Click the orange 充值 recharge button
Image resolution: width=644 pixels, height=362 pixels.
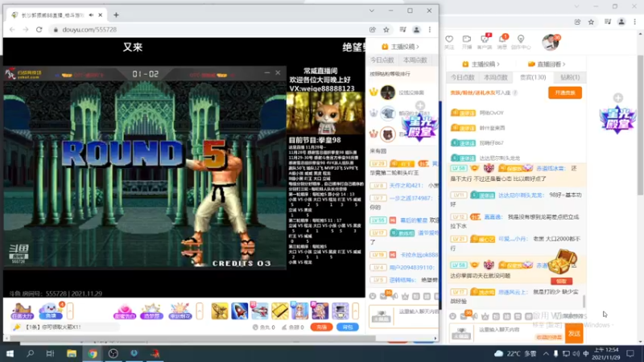pos(321,327)
